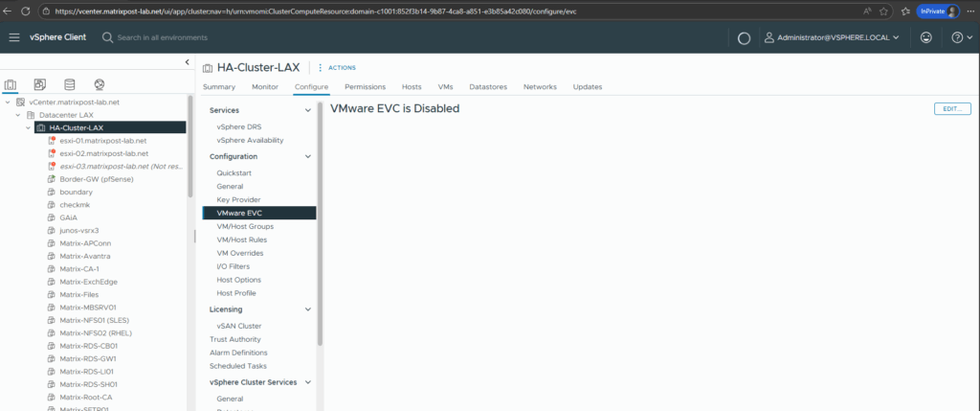The height and width of the screenshot is (411, 980).
Task: Click the configure menu vertical scrollbar
Action: click(321, 225)
